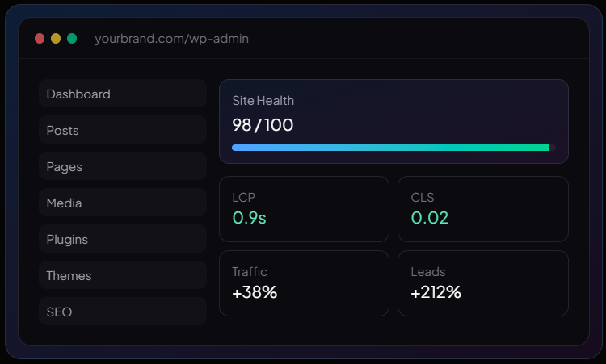Open the CLS metric card
This screenshot has height=364, width=606.
(483, 209)
